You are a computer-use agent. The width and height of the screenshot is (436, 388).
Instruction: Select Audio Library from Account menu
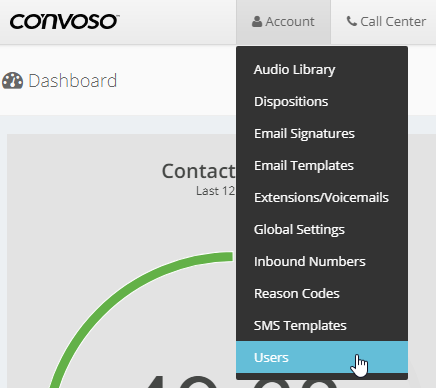(x=322, y=70)
